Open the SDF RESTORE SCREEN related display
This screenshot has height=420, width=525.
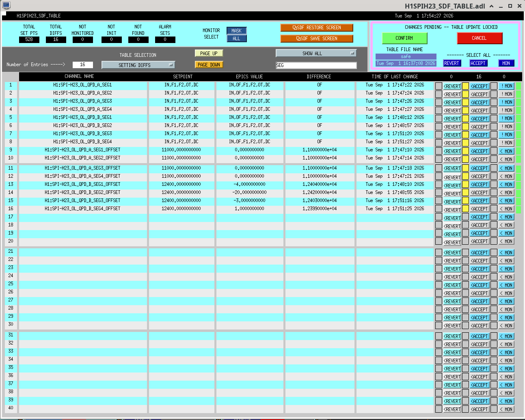317,28
